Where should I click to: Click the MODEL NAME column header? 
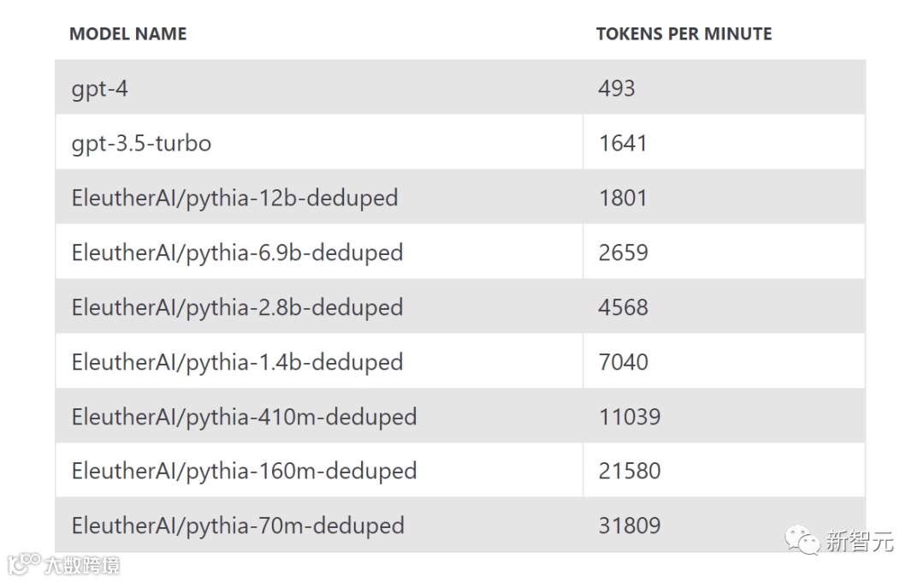[127, 34]
